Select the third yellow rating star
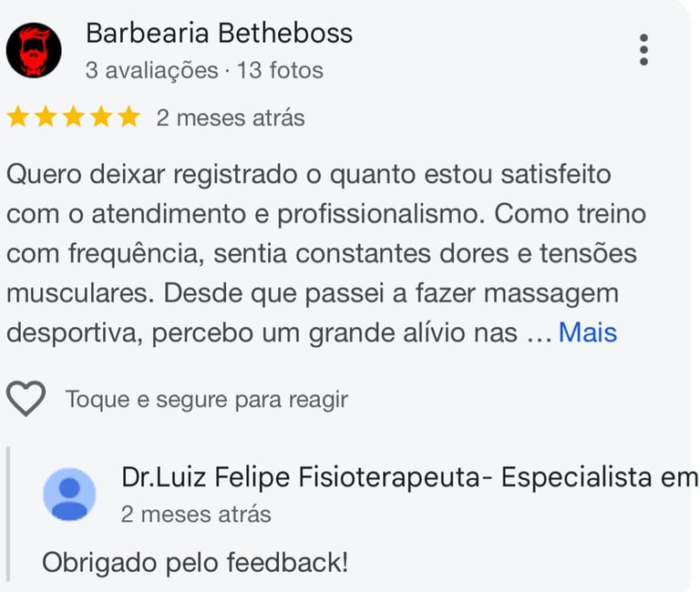Image resolution: width=700 pixels, height=592 pixels. 74,117
